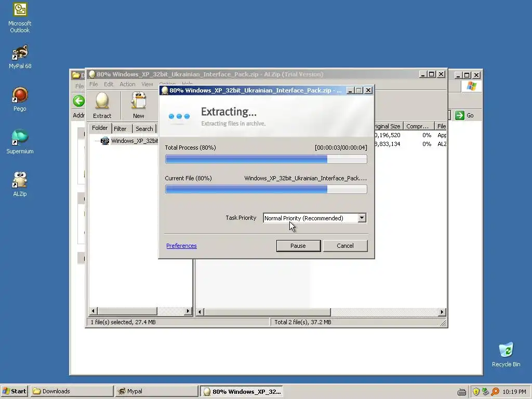Open Pego desktop shortcut
Viewport: 532px width, 399px height.
[x=20, y=99]
